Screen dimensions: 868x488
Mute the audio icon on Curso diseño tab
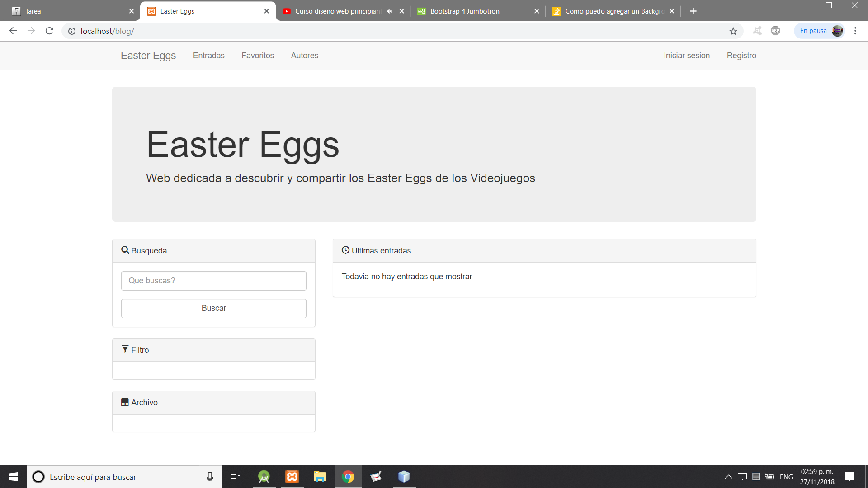point(389,11)
